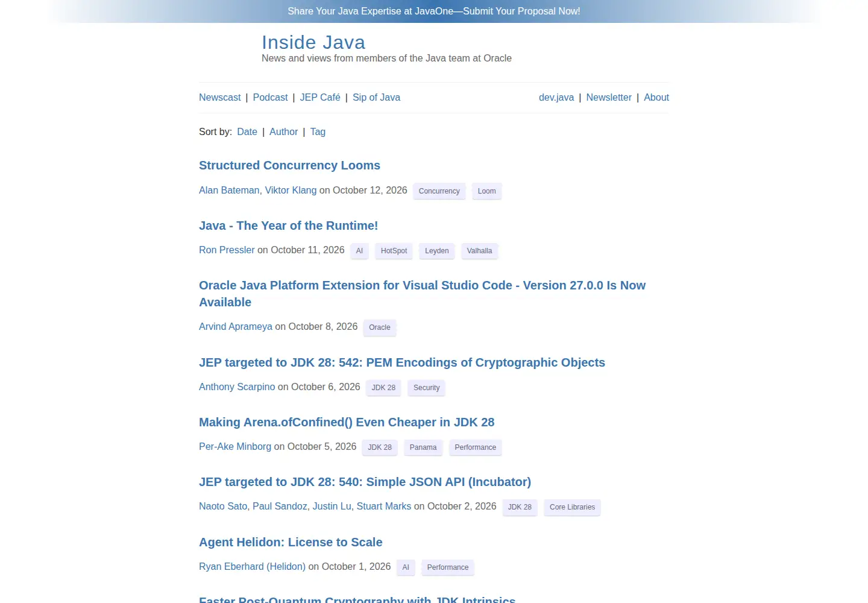Viewport: 868px width, 603px height.
Task: Filter by the Core Libraries tag
Action: pyautogui.click(x=573, y=507)
